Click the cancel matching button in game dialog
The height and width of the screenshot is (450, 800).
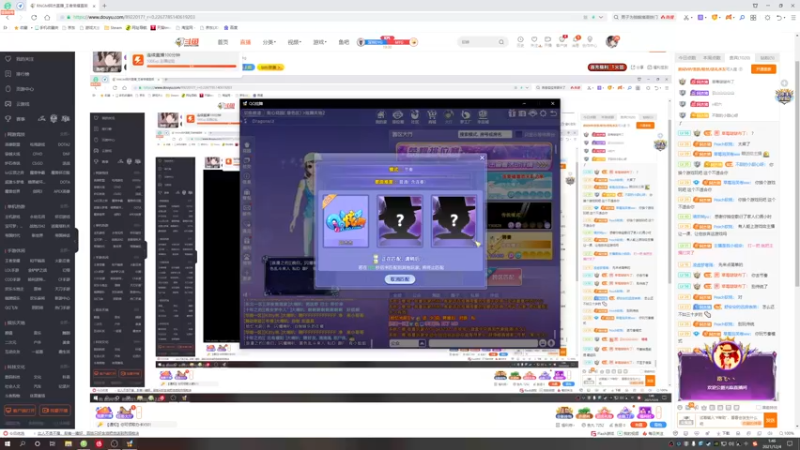click(399, 279)
